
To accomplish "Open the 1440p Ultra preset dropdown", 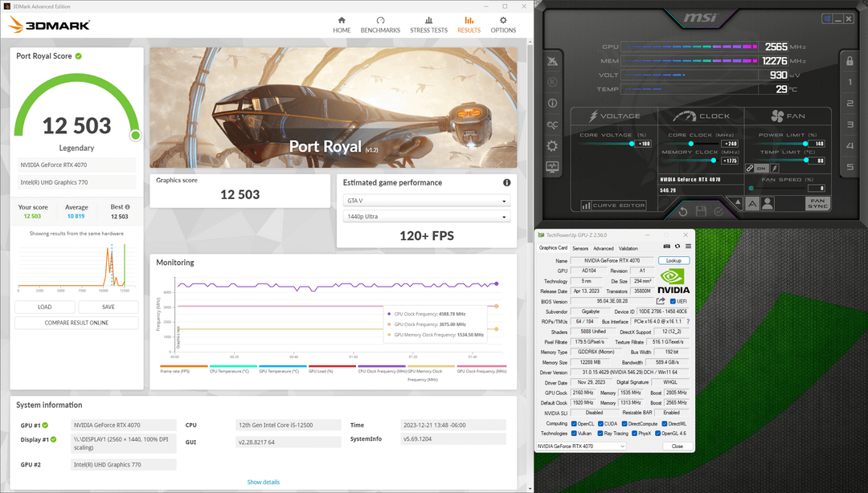I will coord(426,216).
